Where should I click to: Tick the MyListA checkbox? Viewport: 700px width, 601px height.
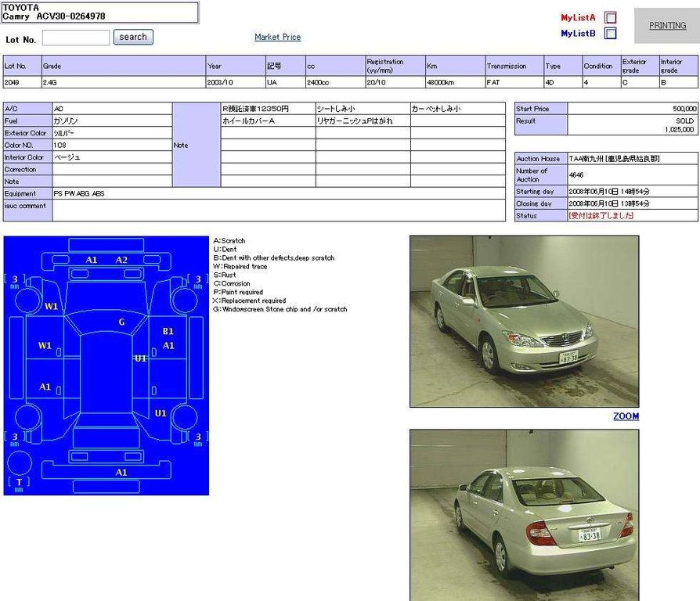pos(610,17)
